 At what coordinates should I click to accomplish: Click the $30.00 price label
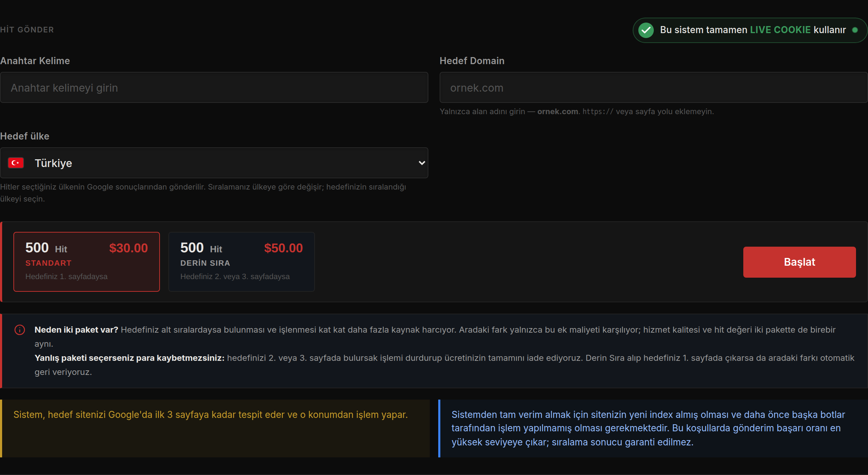point(129,248)
